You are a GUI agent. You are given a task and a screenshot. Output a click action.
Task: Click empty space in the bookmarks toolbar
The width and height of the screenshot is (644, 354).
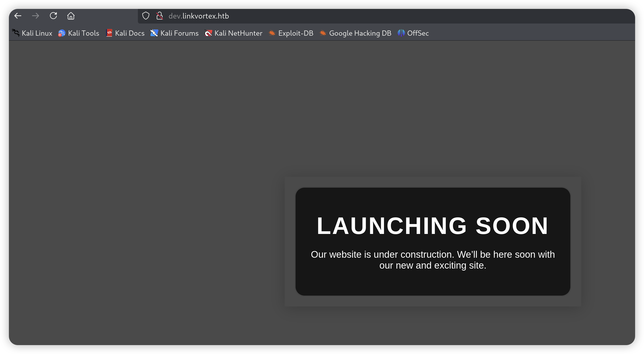[525, 33]
